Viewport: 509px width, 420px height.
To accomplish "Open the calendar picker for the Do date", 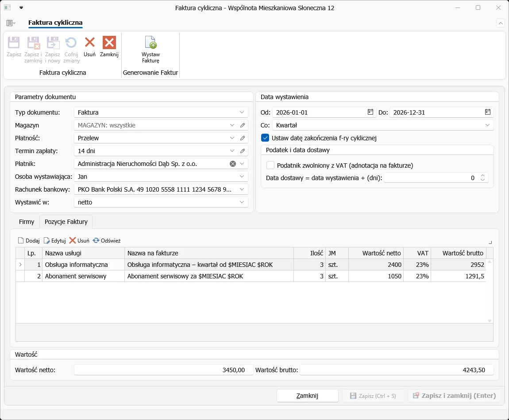I will pyautogui.click(x=488, y=112).
